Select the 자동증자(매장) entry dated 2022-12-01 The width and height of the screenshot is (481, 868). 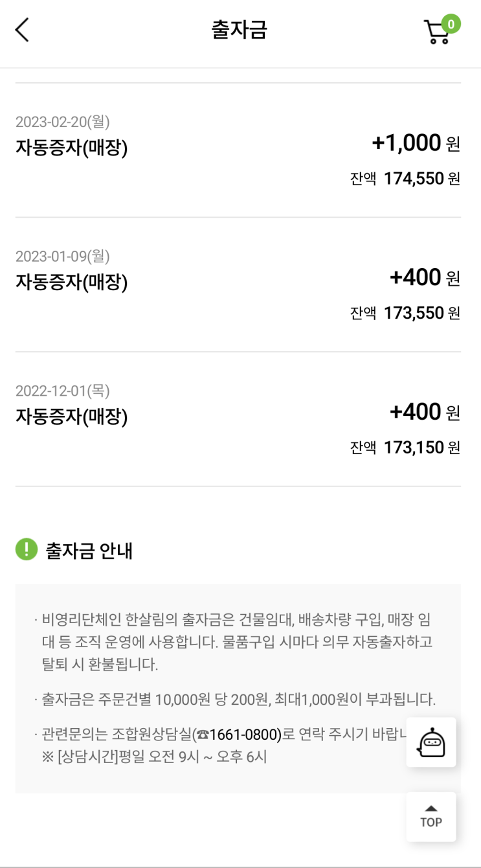(72, 417)
